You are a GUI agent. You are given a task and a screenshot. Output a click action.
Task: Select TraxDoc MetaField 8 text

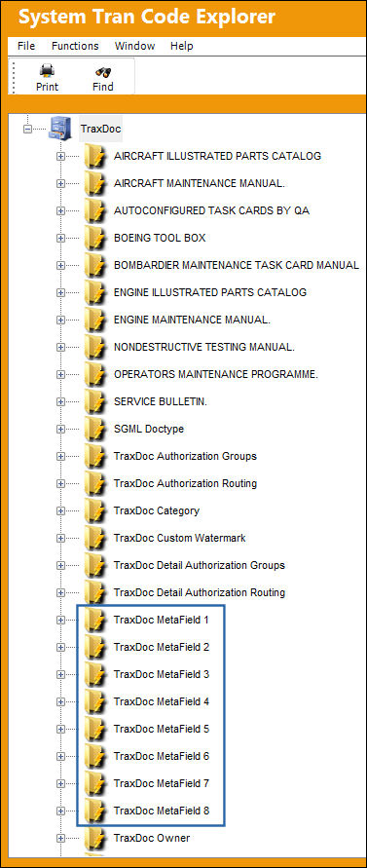(x=161, y=811)
